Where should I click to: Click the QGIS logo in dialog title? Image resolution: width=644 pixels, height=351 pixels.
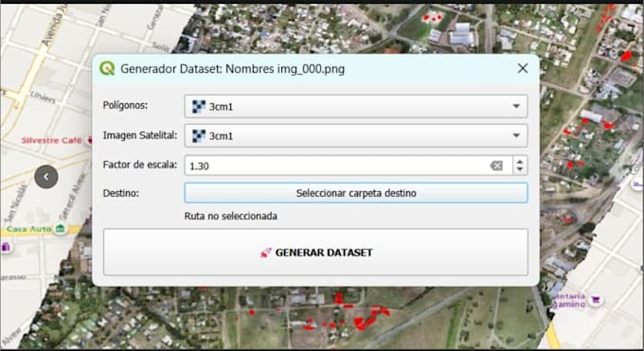pos(107,68)
